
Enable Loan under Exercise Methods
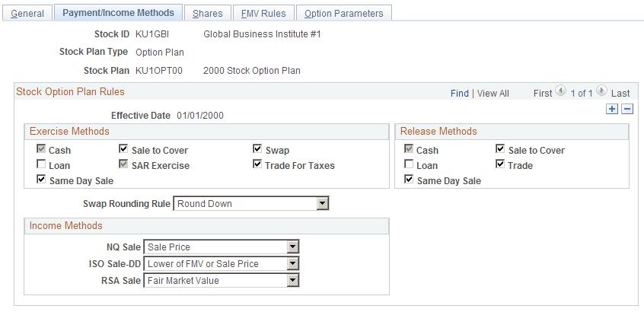pyautogui.click(x=41, y=164)
